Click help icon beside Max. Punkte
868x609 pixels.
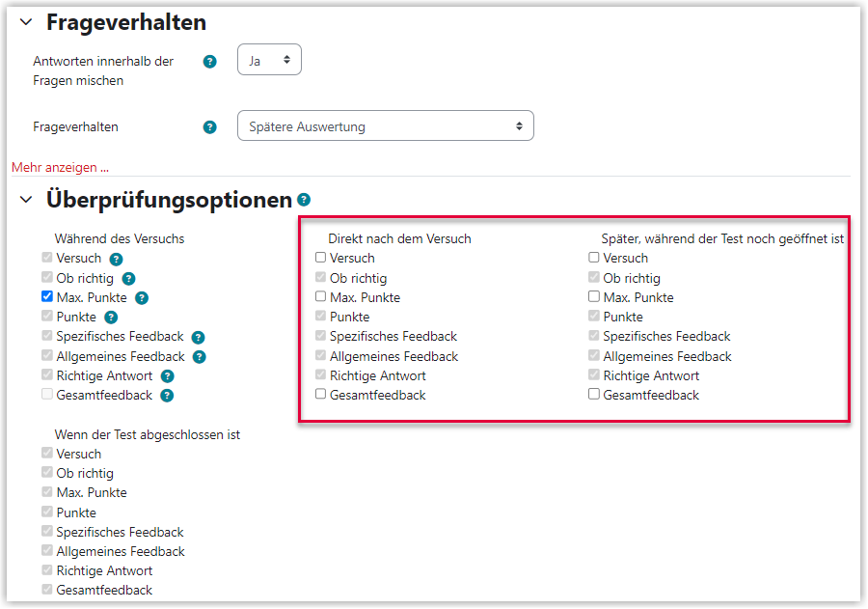click(x=142, y=298)
